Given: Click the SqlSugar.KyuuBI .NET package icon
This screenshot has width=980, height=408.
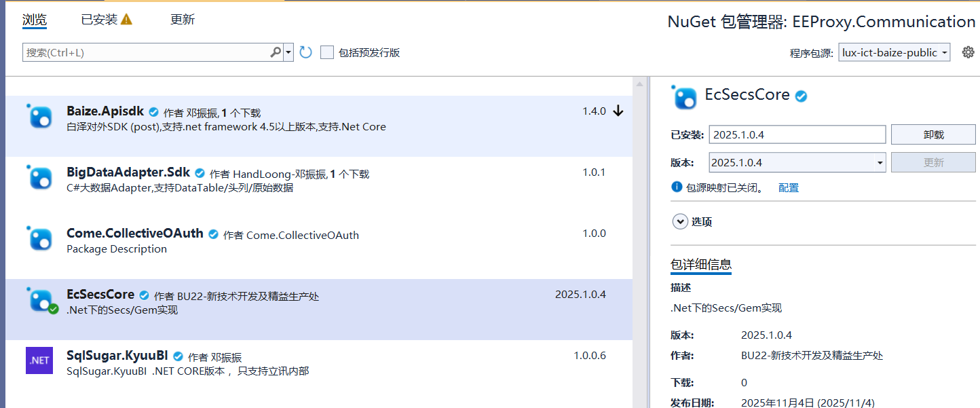Looking at the screenshot, I should pos(39,360).
